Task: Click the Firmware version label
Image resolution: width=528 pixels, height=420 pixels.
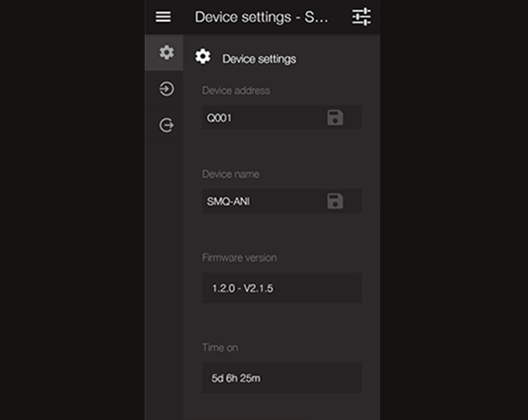Action: 239,258
